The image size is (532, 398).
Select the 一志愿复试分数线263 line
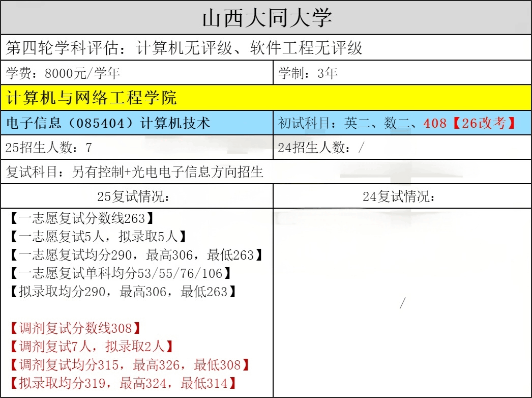coord(81,218)
